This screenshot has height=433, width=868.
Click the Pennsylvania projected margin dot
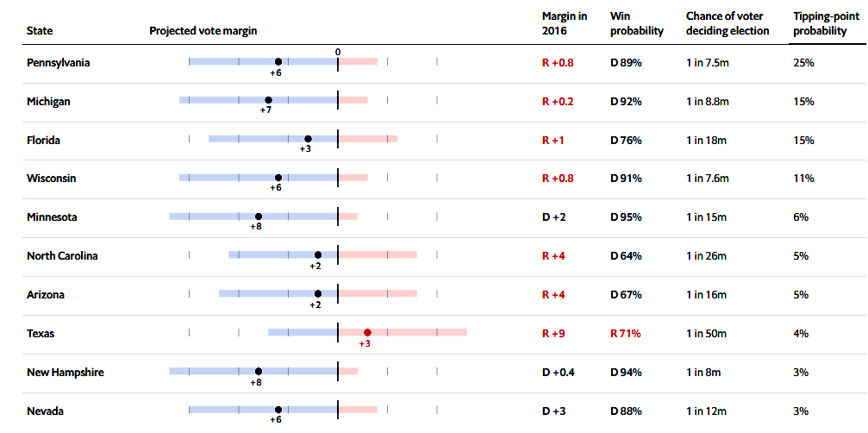278,62
